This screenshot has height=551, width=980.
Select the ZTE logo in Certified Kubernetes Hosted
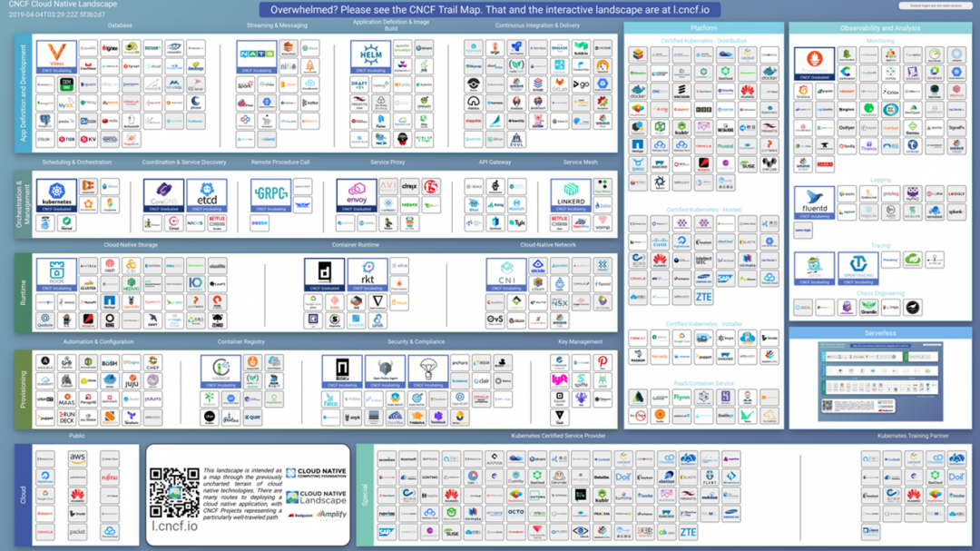tap(704, 297)
